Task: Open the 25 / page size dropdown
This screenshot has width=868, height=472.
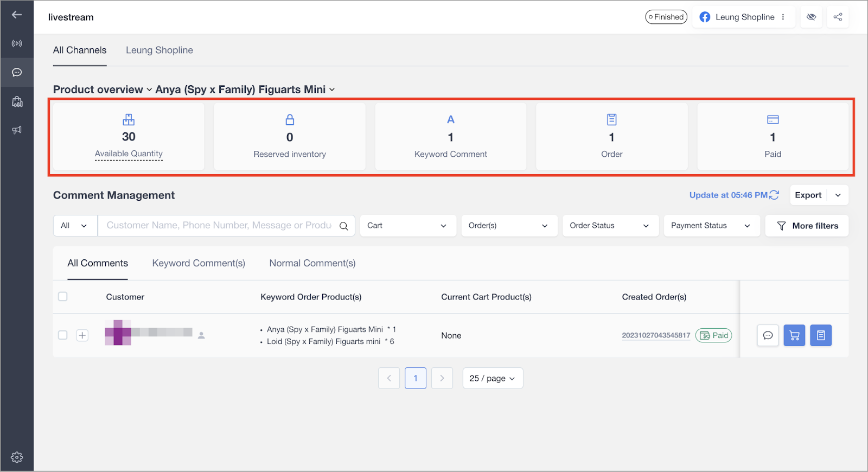Action: pos(492,378)
